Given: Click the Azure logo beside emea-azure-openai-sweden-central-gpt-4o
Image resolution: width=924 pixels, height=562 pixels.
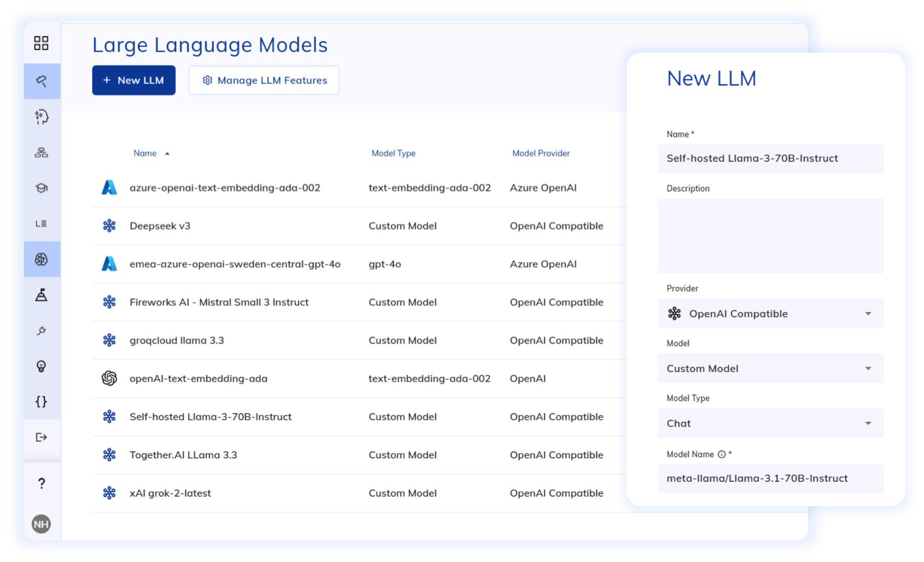Looking at the screenshot, I should (109, 264).
